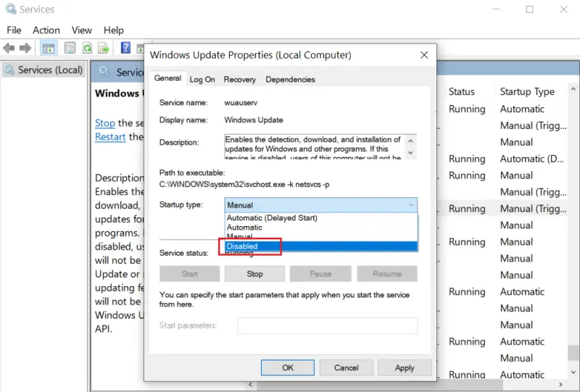Open the blue Help question mark icon
The image size is (580, 392).
(125, 48)
